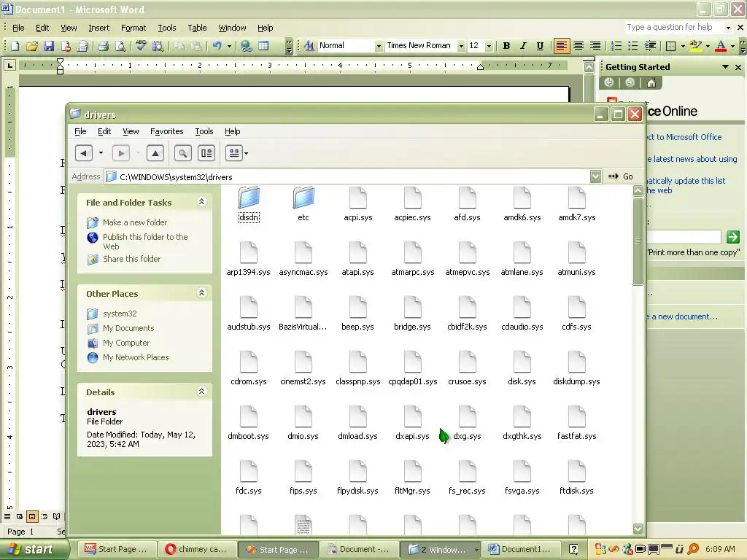Click the file list scroll down arrow
This screenshot has width=747, height=560.
coord(638,529)
